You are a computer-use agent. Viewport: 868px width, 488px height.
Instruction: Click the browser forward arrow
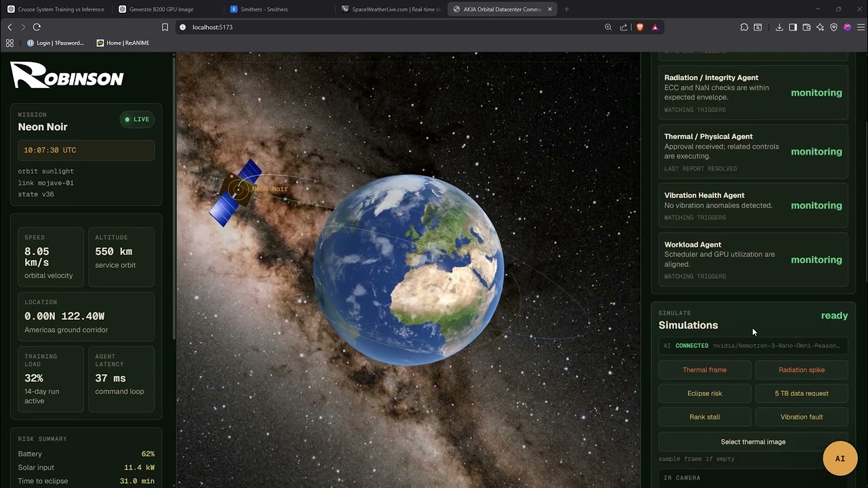point(23,27)
